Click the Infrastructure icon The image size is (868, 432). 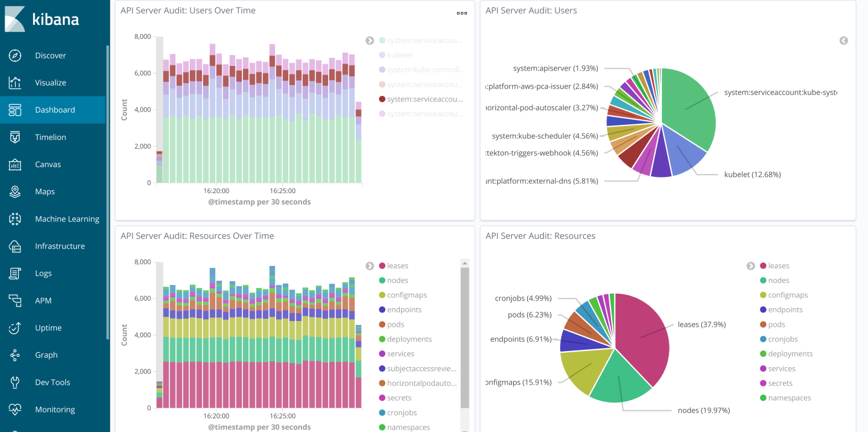point(15,246)
